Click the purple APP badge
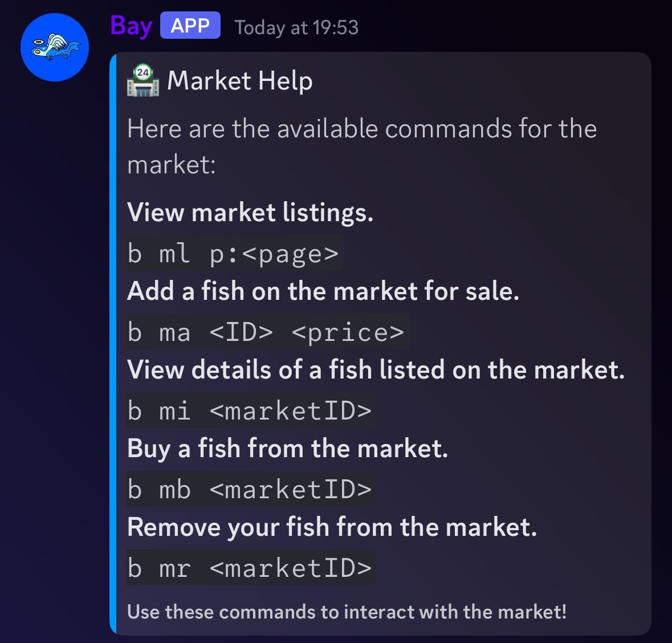 click(190, 25)
